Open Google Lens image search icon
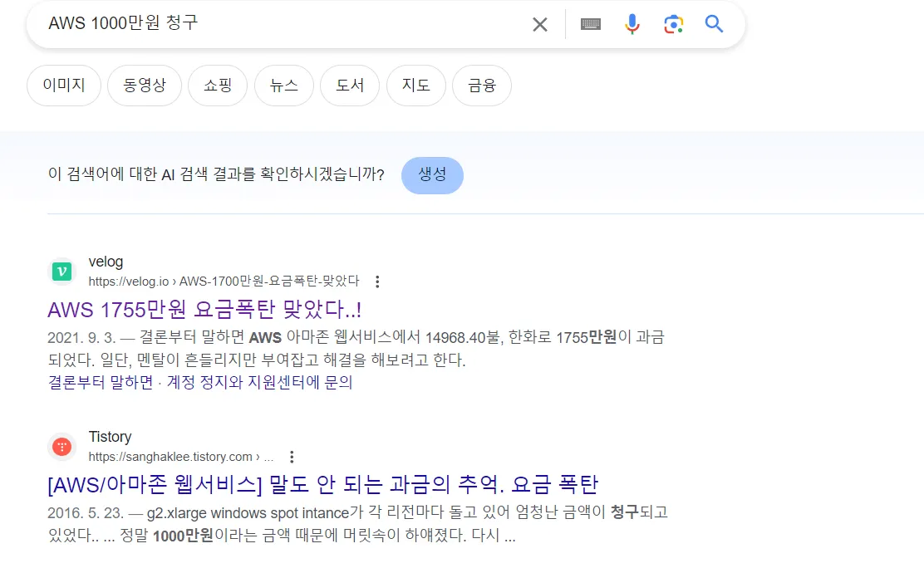This screenshot has height=568, width=924. [x=674, y=24]
